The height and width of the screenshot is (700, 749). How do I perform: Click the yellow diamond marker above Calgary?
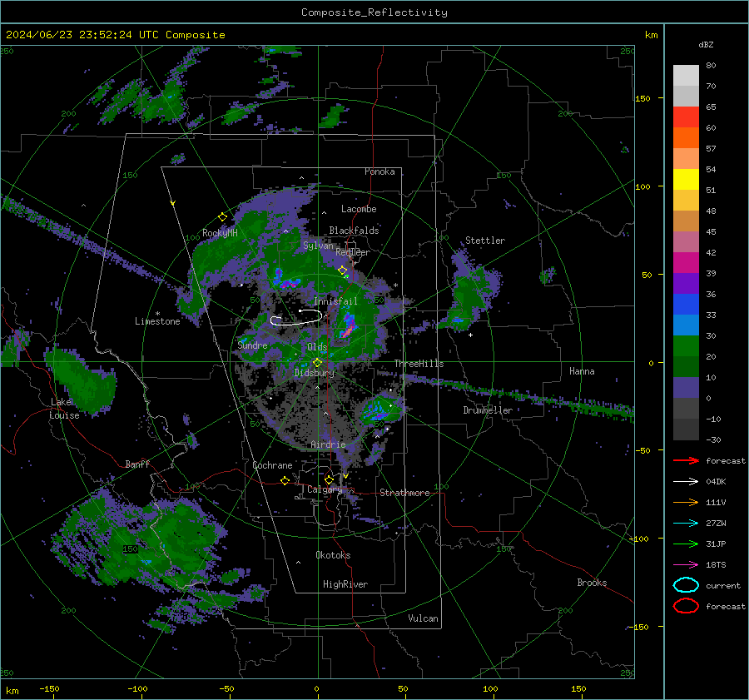pyautogui.click(x=329, y=479)
